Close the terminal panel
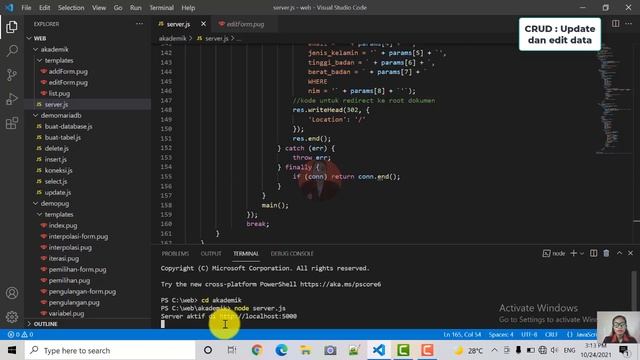Screen dimensions: 640x360 click(630, 253)
